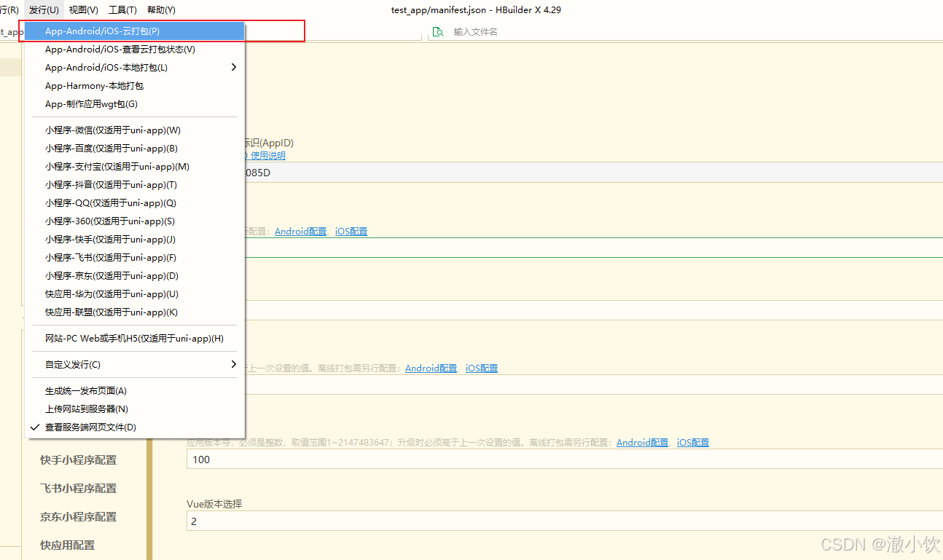Select App-Harmony-本地打包

coord(135,86)
